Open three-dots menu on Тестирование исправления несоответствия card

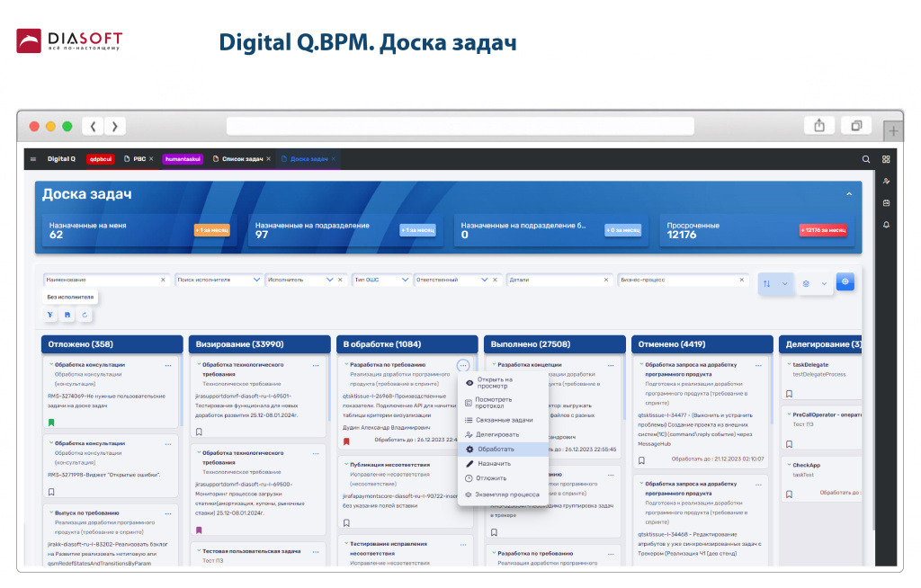[463, 545]
